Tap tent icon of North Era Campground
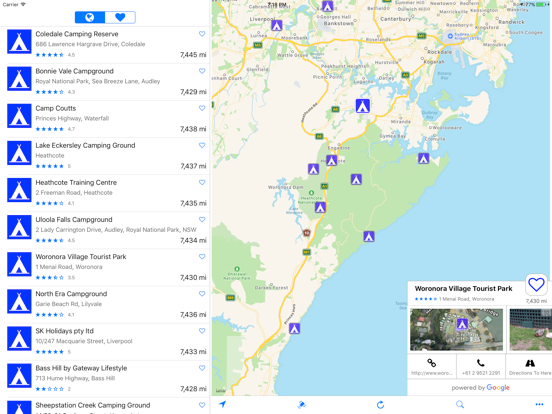 pos(19,302)
